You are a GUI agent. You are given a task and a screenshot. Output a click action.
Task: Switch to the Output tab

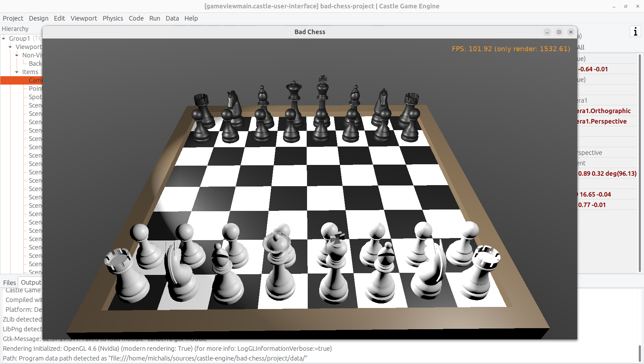[x=31, y=282]
